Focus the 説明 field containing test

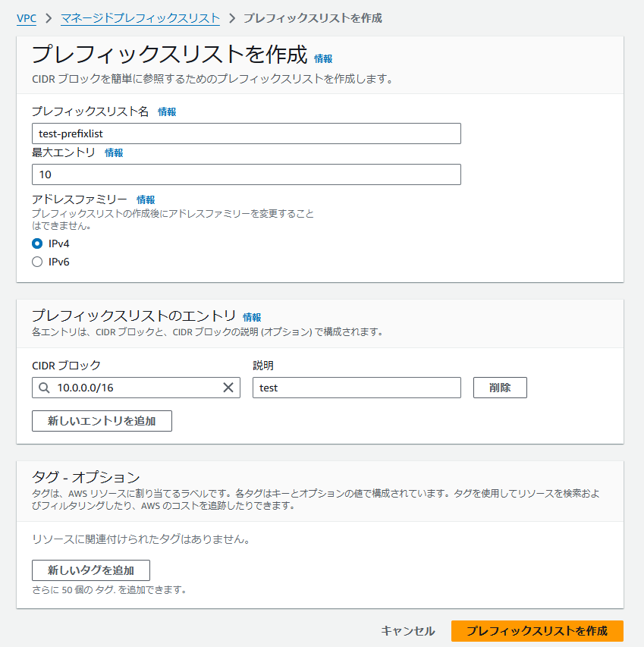point(357,388)
